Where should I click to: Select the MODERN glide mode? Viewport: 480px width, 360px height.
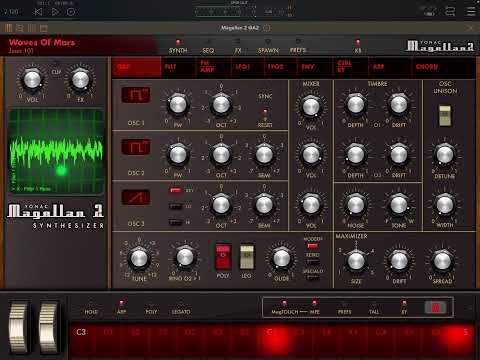(313, 246)
